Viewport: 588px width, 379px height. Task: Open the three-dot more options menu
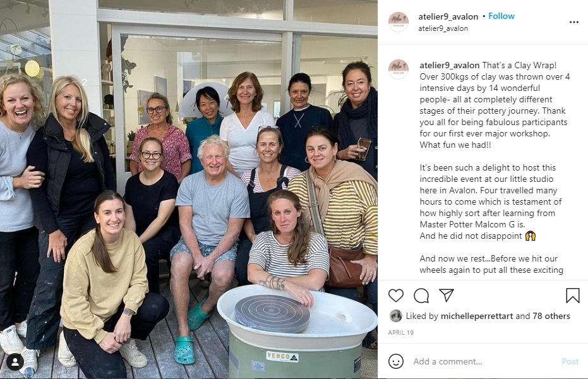pyautogui.click(x=573, y=22)
